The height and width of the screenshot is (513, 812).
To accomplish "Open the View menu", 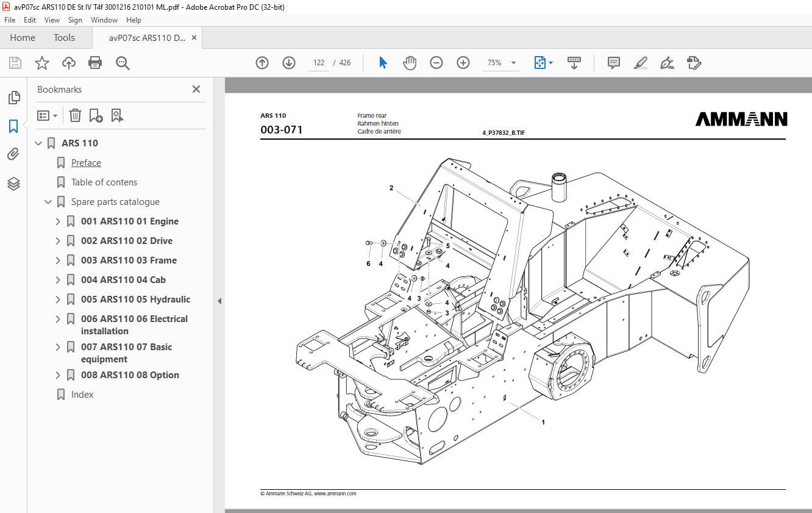I will [x=52, y=20].
